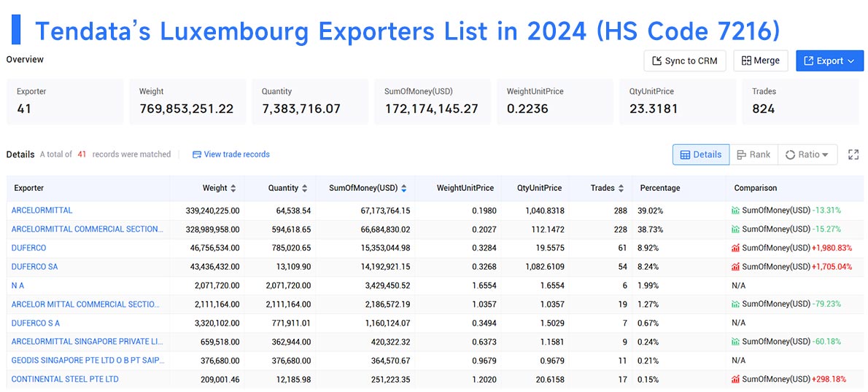Image resolution: width=868 pixels, height=392 pixels.
Task: Click the 38.73% percentage cell
Action: pos(649,230)
